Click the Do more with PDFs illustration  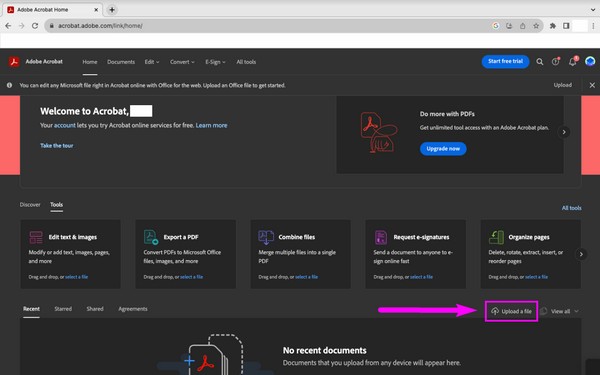coord(379,132)
